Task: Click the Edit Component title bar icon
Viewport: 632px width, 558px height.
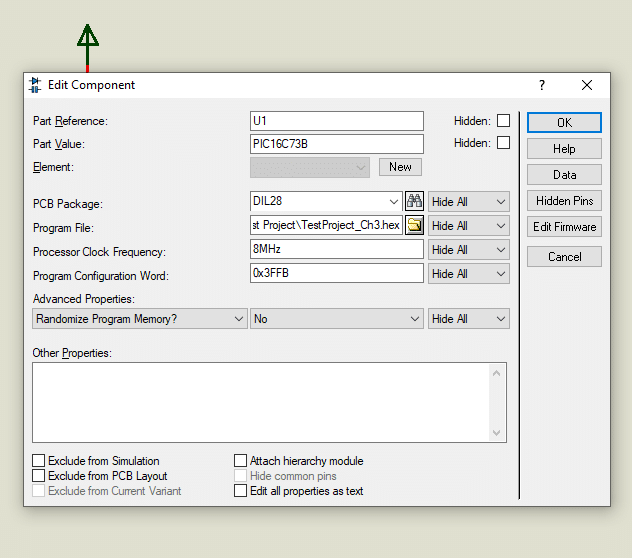Action: pyautogui.click(x=35, y=85)
